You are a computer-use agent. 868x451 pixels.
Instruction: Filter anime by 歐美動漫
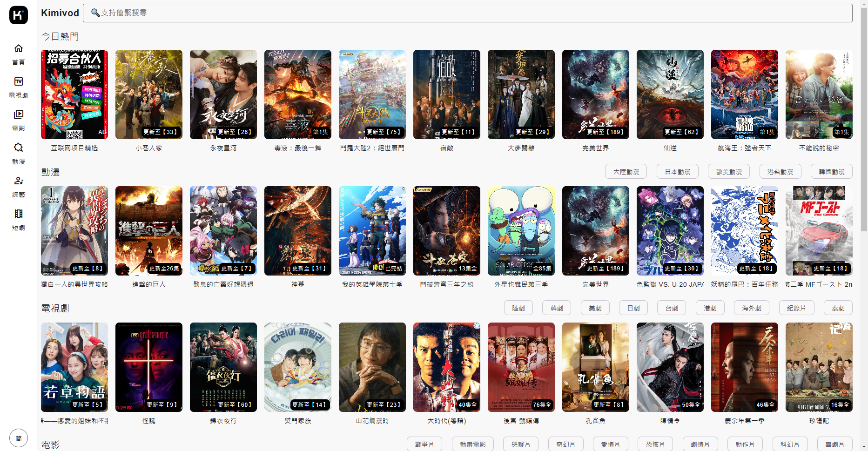(x=729, y=172)
